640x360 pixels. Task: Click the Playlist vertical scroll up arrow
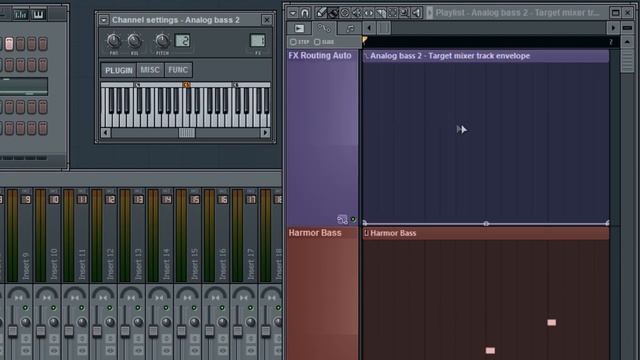coord(627,42)
